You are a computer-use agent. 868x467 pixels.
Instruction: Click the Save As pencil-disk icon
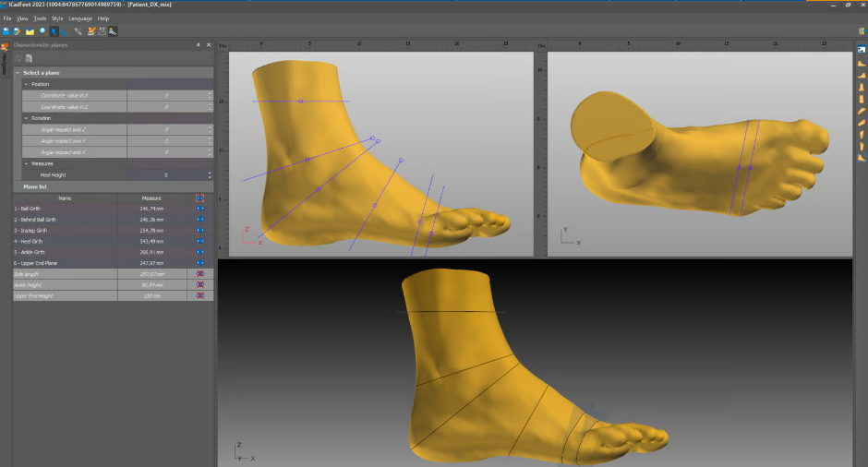tap(18, 31)
